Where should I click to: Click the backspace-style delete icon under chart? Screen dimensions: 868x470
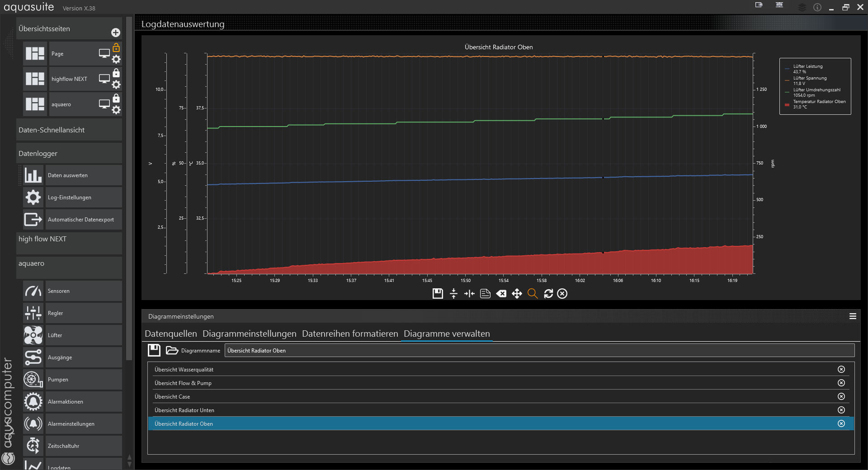501,294
